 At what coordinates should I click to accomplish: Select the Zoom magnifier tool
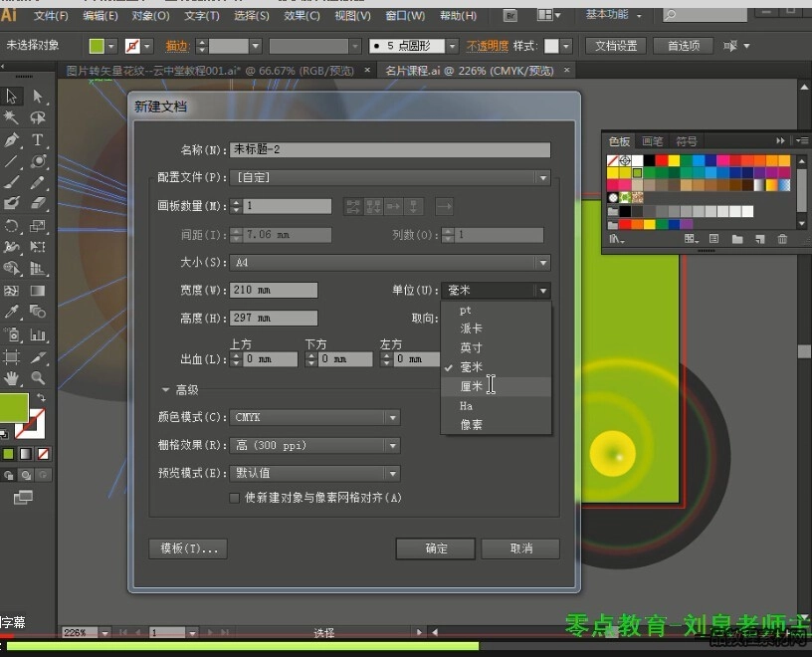click(x=38, y=378)
